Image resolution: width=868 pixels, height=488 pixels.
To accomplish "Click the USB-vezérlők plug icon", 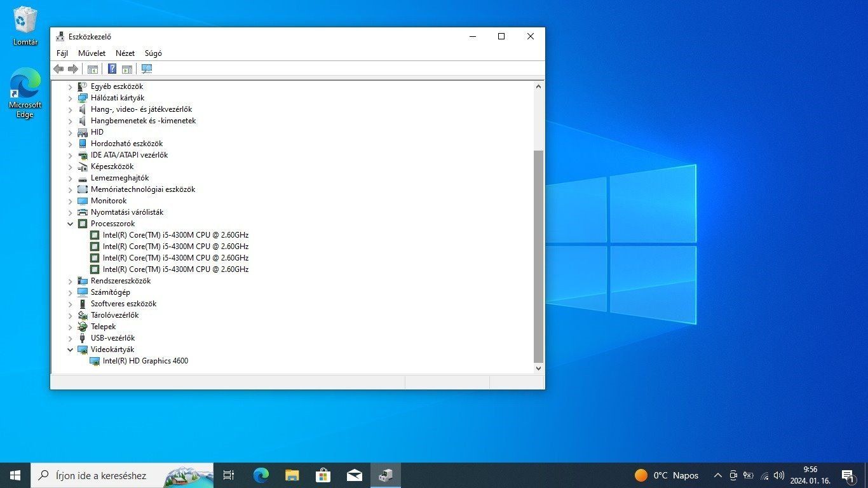I will [83, 338].
